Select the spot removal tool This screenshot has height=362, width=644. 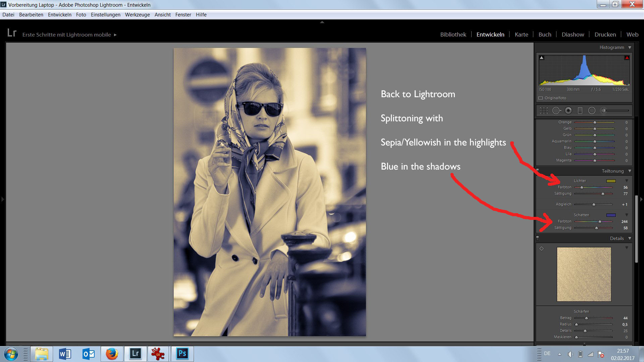click(x=556, y=110)
